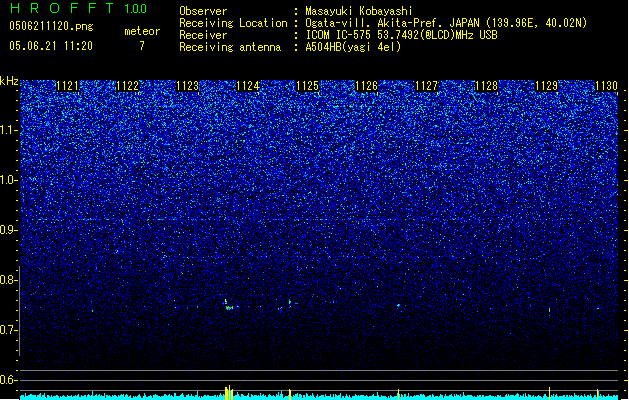Click antenna value A504HB(yagi 4el)

click(x=353, y=47)
